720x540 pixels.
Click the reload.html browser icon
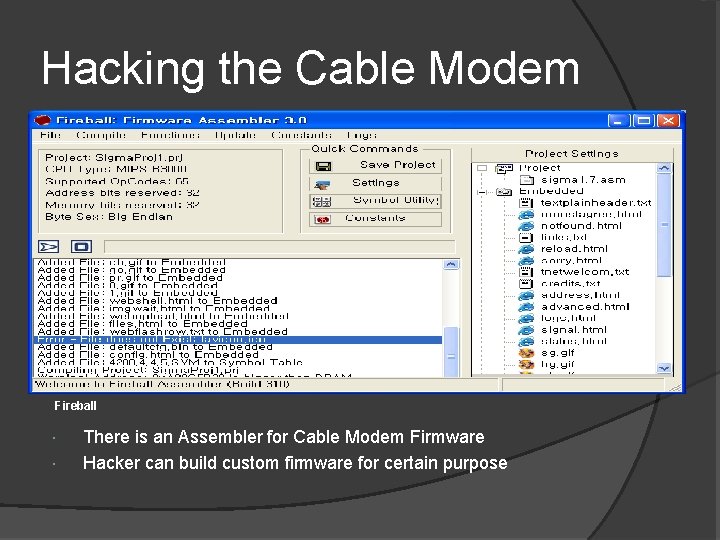click(526, 249)
